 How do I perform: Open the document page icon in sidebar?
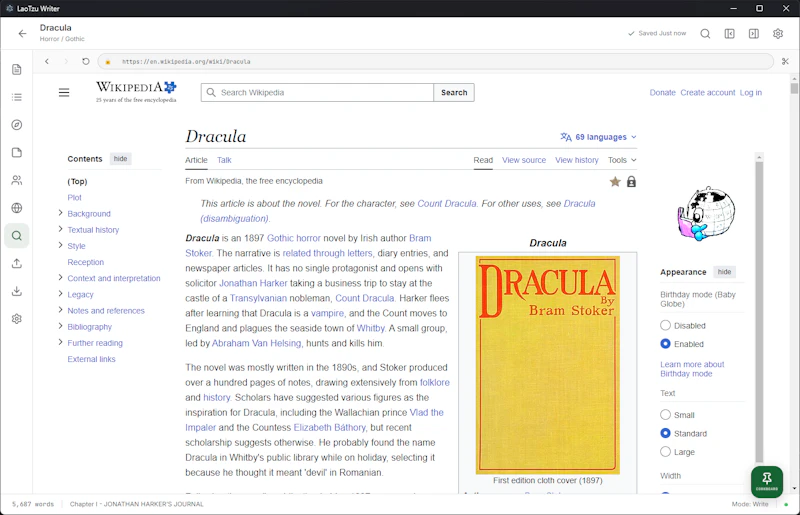(17, 69)
